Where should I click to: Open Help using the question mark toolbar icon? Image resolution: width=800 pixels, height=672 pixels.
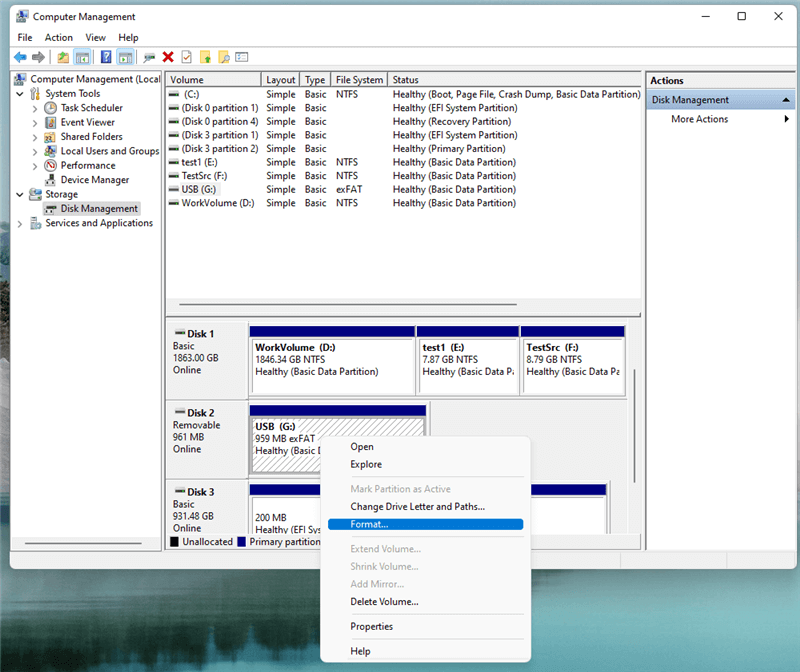coord(108,57)
